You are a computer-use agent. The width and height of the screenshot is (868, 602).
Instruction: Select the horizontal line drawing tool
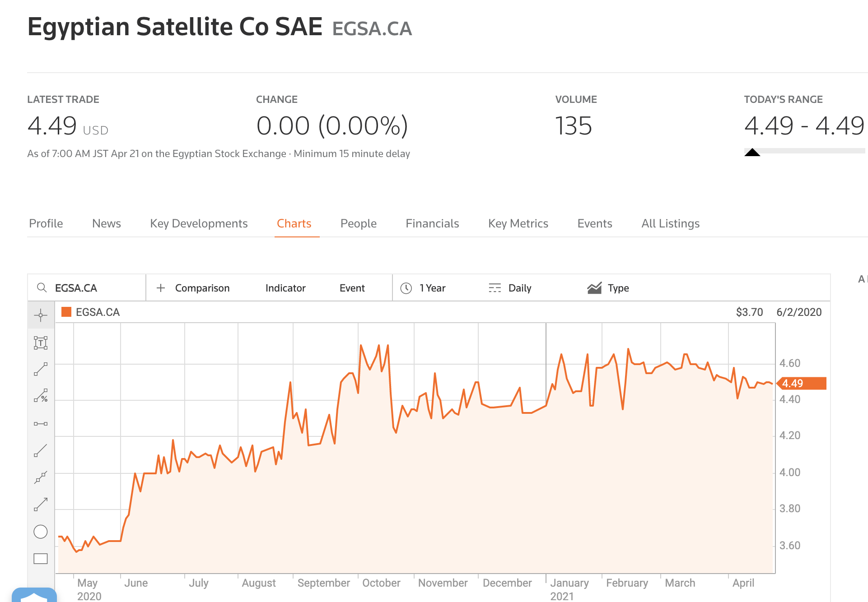click(x=41, y=424)
